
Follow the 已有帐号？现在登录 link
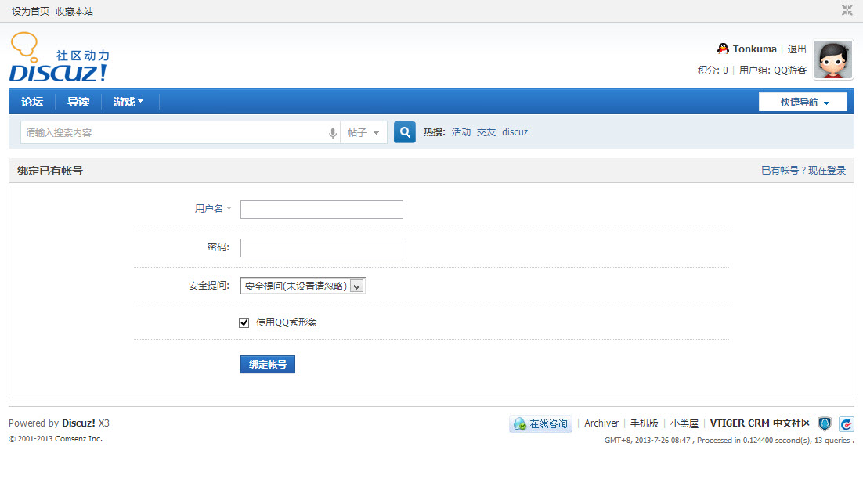click(x=803, y=171)
